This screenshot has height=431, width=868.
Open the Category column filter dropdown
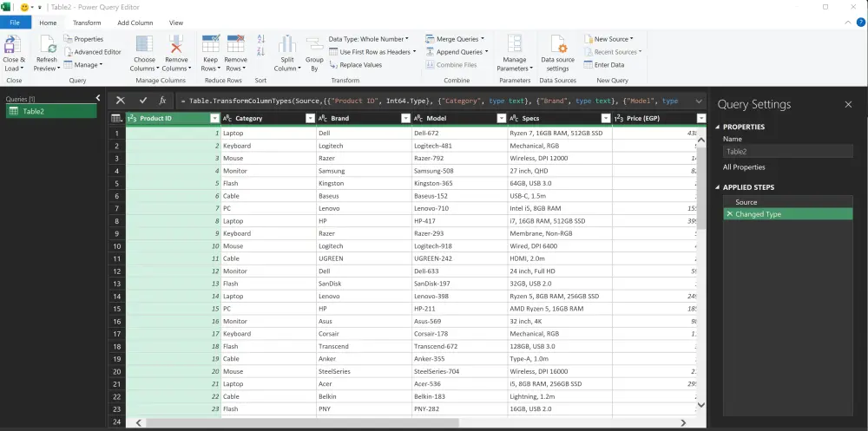click(x=310, y=119)
